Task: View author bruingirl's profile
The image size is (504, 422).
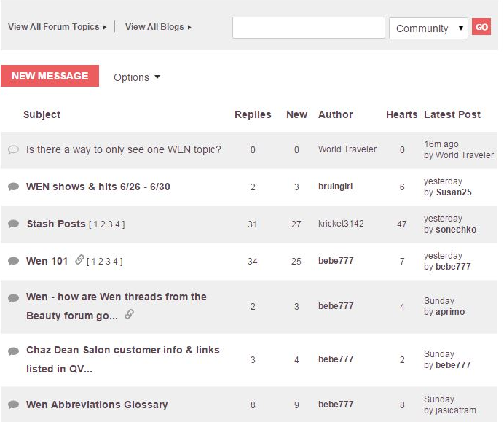Action: click(335, 187)
